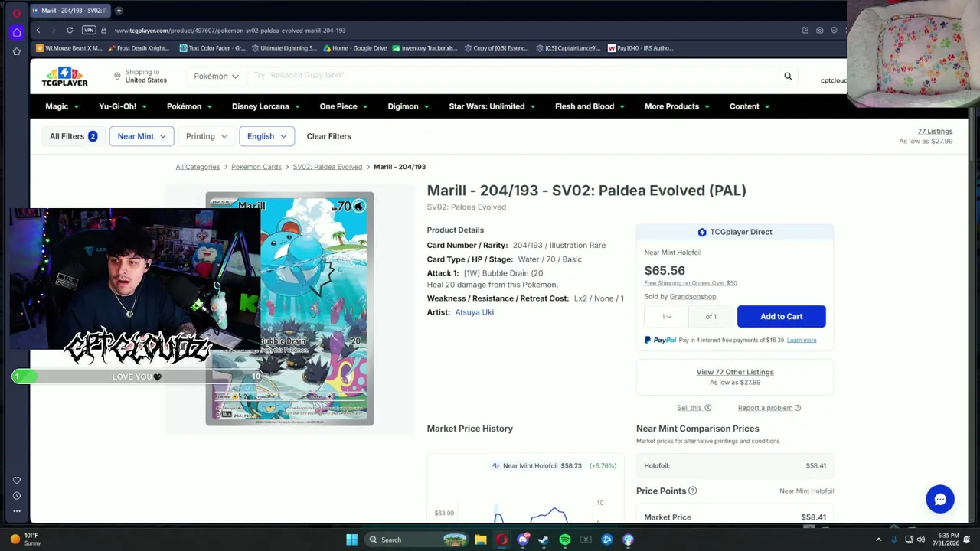Open the Pokémon search category dropdown
The width and height of the screenshot is (980, 551).
coord(216,76)
